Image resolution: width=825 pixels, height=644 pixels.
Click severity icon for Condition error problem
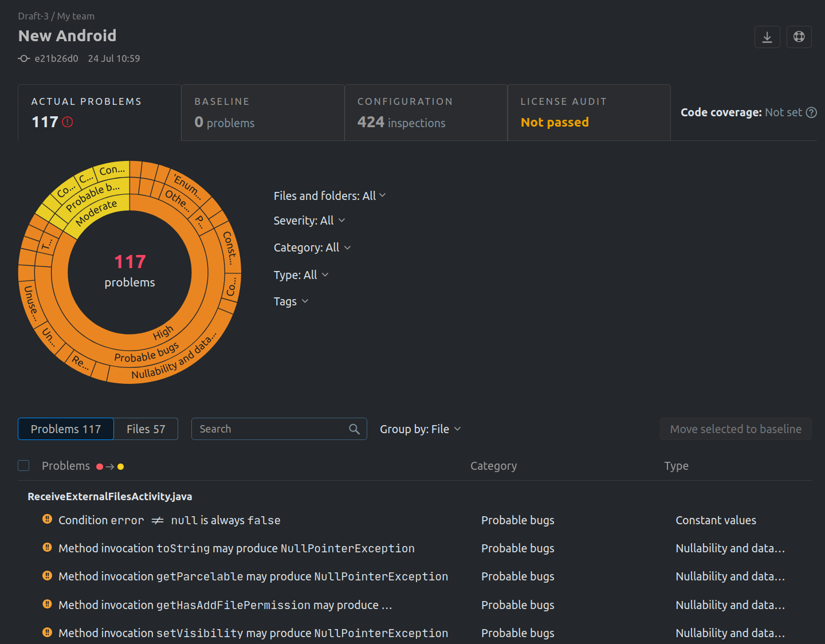pos(47,519)
